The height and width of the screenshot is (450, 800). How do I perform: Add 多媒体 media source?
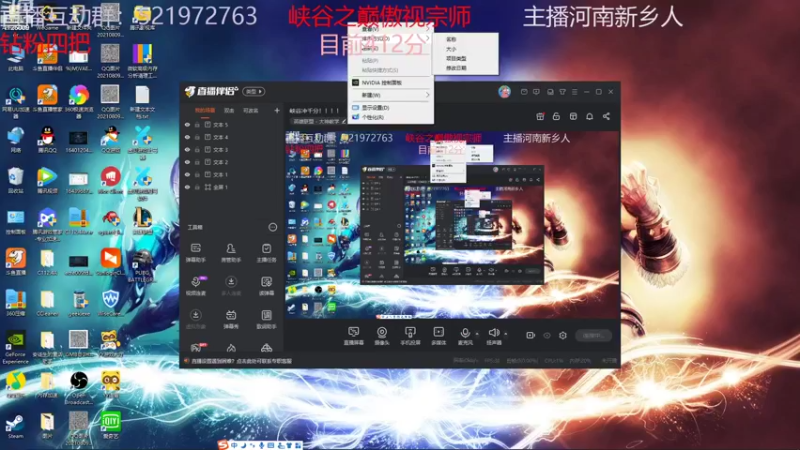(x=438, y=336)
